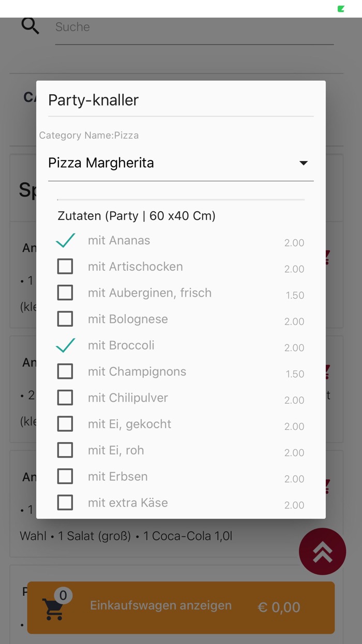Uncheck the "mit Broccoli" topping
The image size is (362, 644).
click(x=65, y=345)
